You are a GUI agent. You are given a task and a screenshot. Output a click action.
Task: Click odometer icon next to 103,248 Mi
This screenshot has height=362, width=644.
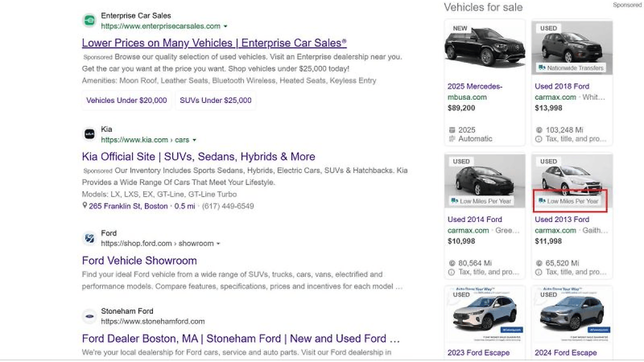tap(538, 130)
